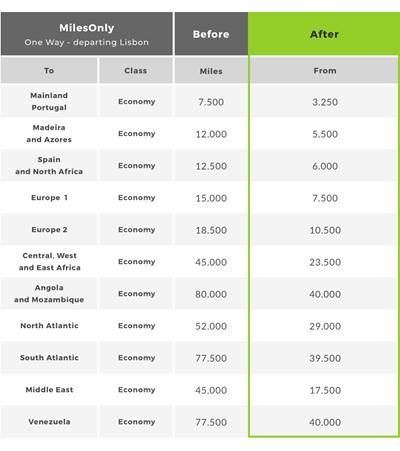Click the From column subheader
Image resolution: width=400 pixels, height=451 pixels.
point(325,70)
